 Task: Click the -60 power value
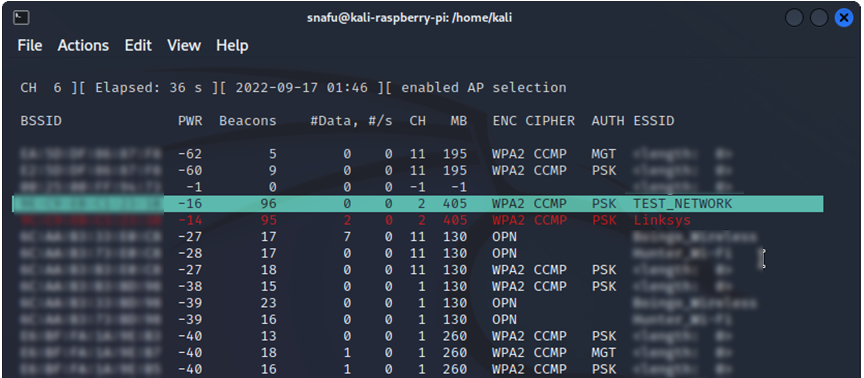point(190,171)
